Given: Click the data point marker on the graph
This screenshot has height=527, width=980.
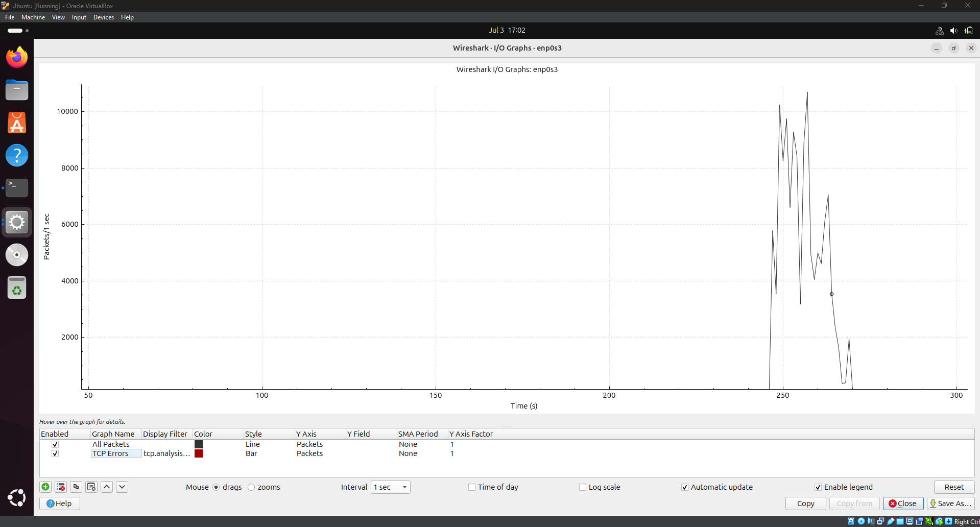Looking at the screenshot, I should click(831, 294).
